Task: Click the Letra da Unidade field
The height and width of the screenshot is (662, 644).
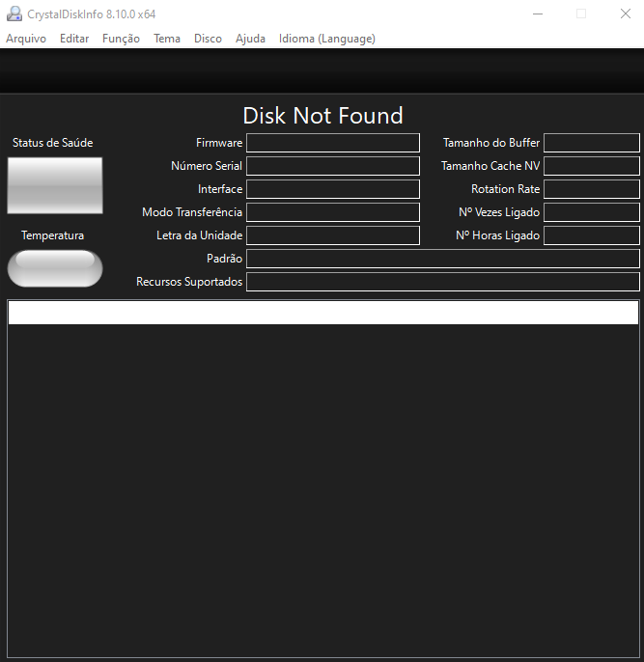Action: [x=333, y=235]
